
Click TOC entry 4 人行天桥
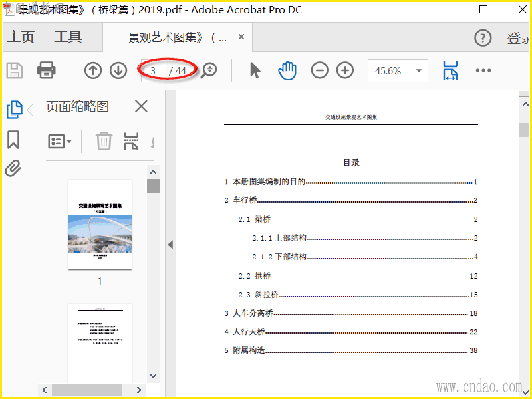click(x=351, y=332)
